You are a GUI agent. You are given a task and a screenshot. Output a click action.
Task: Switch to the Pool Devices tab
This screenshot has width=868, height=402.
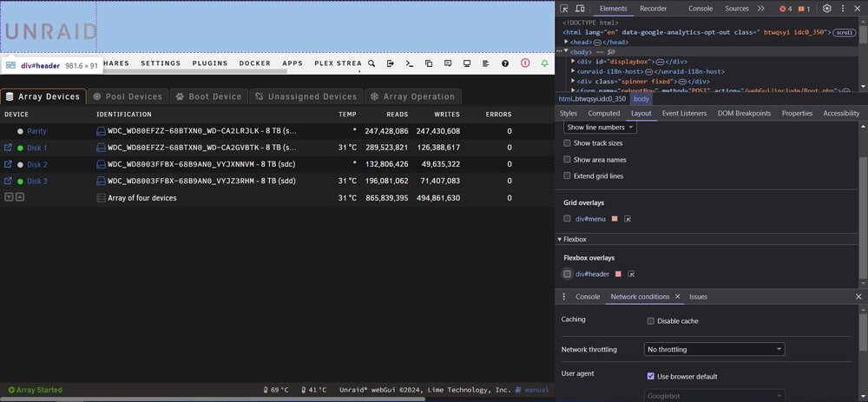click(x=128, y=96)
